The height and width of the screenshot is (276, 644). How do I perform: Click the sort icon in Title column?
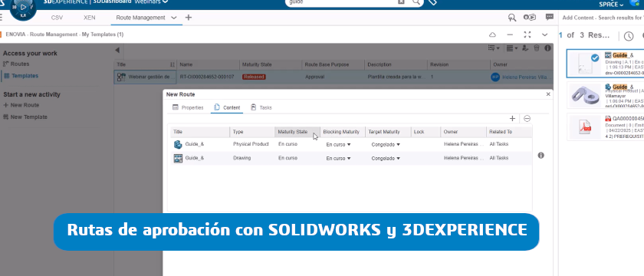pyautogui.click(x=172, y=65)
